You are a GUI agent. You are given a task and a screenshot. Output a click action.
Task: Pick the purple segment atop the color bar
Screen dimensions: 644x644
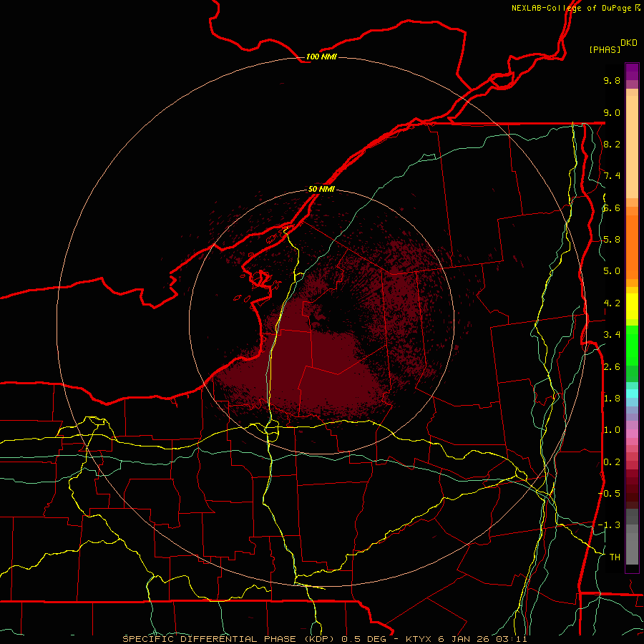coord(632,72)
